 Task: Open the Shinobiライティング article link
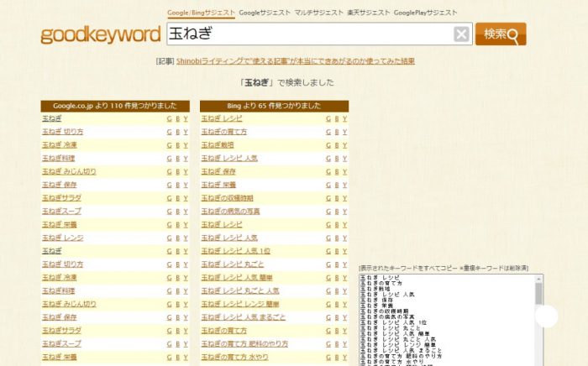296,61
